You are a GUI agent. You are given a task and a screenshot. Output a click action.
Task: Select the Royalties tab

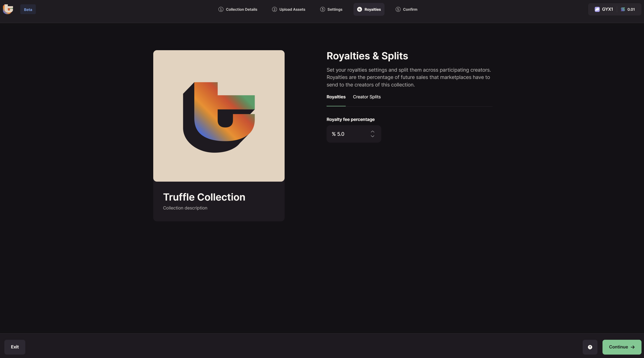pos(336,97)
